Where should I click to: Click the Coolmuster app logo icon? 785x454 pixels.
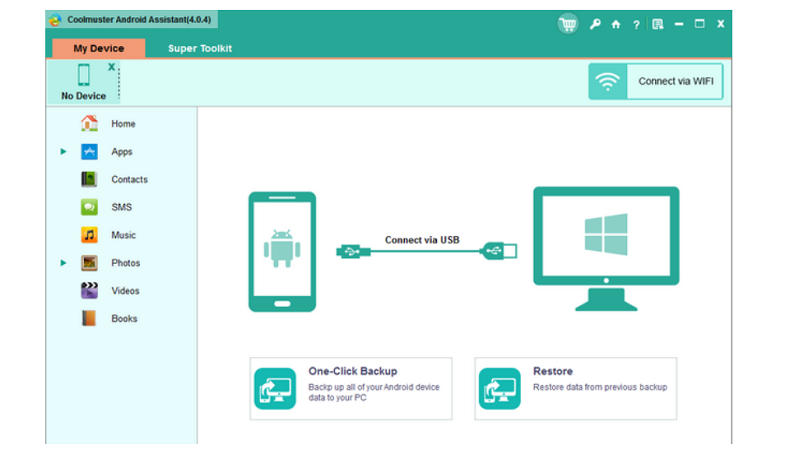pyautogui.click(x=55, y=20)
